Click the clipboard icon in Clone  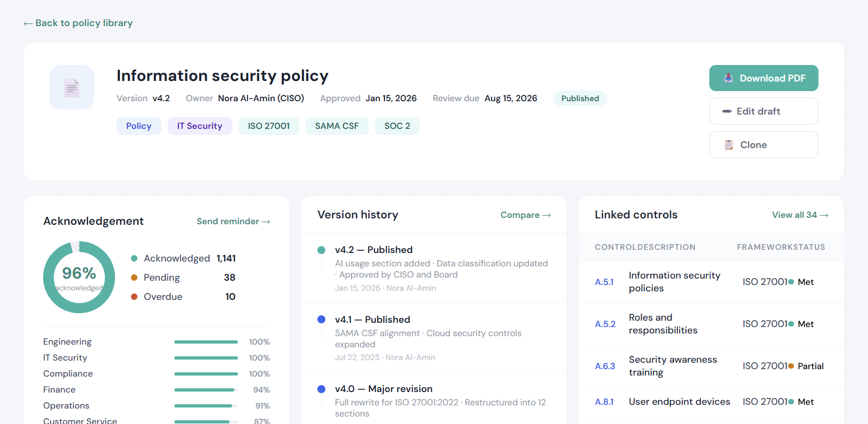coord(729,145)
